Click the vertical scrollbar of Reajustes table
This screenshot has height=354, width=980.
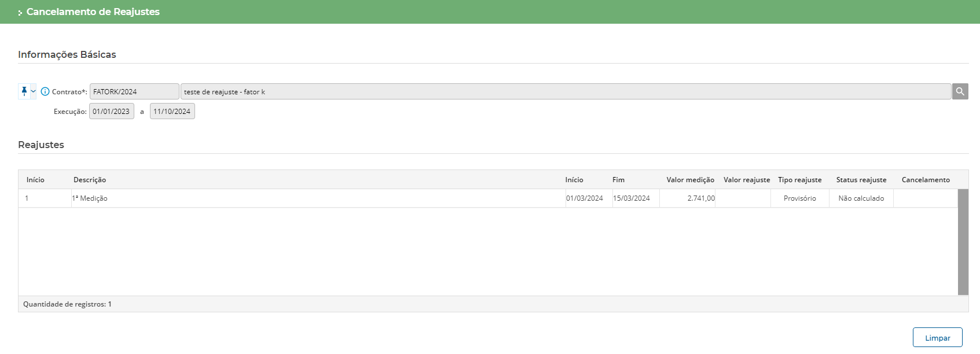pyautogui.click(x=963, y=242)
